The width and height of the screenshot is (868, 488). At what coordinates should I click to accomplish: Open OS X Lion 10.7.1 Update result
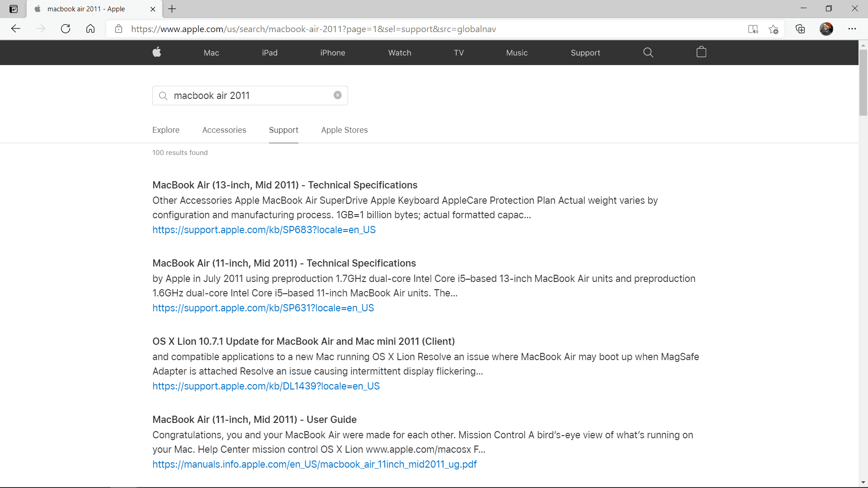(x=303, y=342)
